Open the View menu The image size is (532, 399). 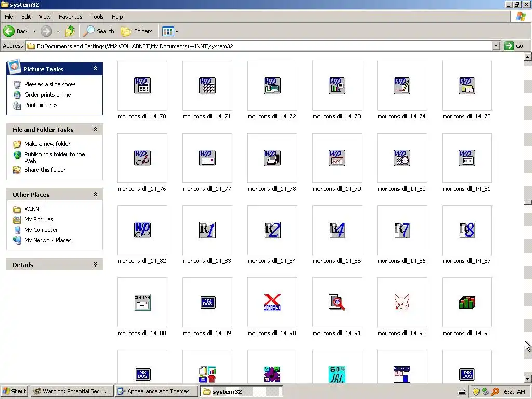(45, 17)
